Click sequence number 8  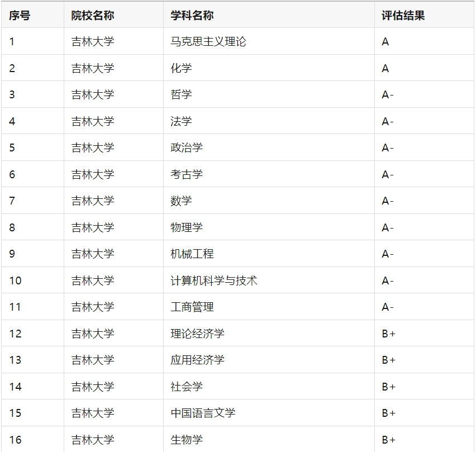pyautogui.click(x=12, y=227)
